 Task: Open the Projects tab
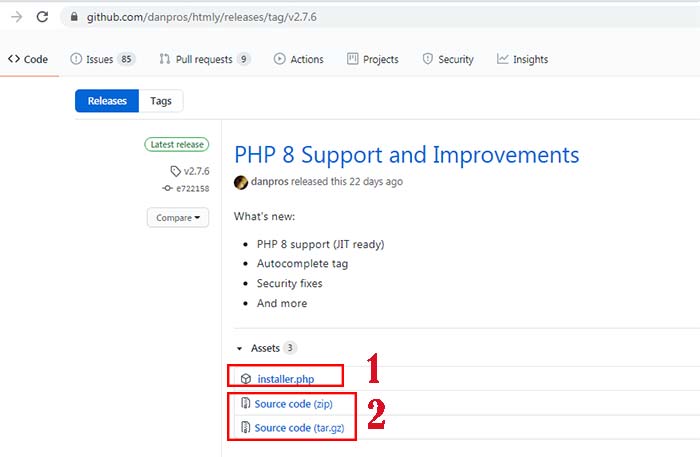(x=372, y=59)
